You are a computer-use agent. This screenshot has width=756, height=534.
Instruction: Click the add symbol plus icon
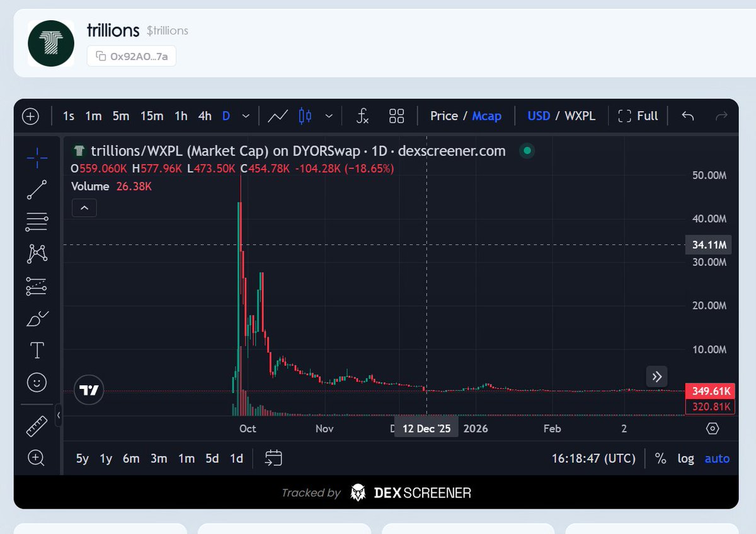[30, 116]
